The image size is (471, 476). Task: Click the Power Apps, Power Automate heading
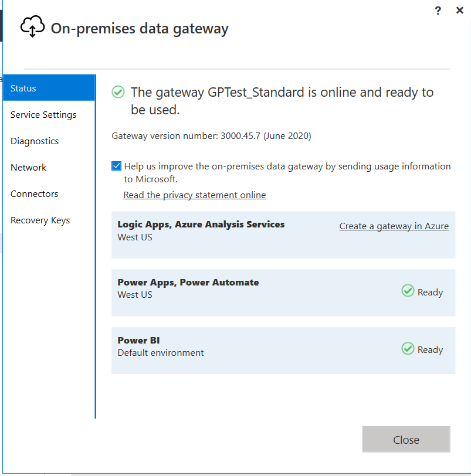(188, 283)
